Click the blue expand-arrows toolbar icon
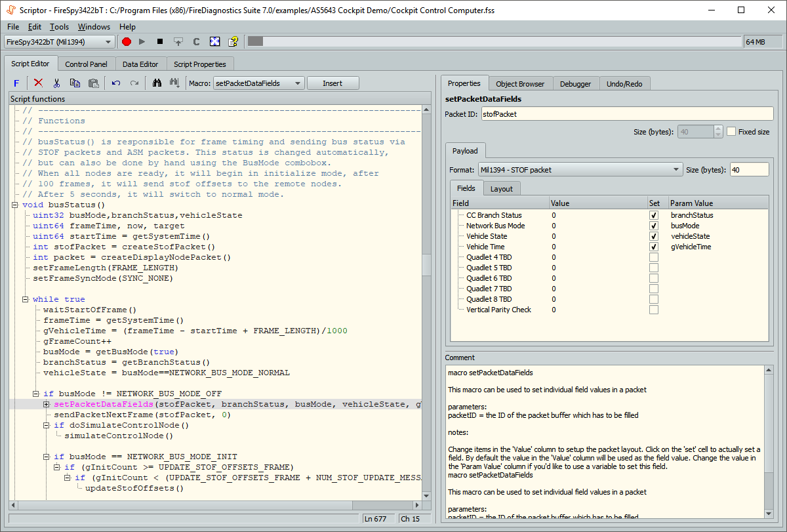Screen dimensions: 787x532 [214, 41]
